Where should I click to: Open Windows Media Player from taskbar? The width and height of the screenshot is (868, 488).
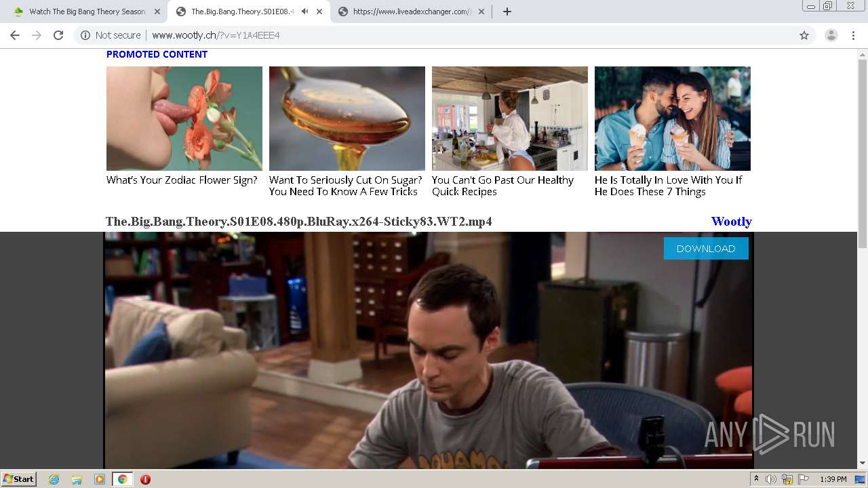100,479
